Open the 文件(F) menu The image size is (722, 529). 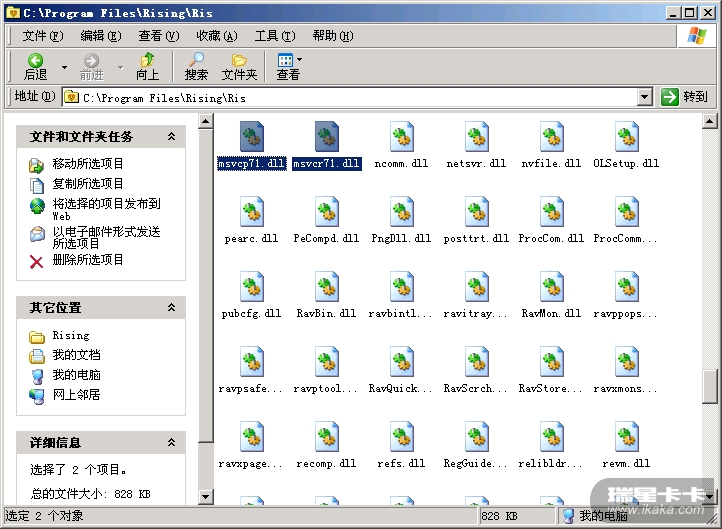tap(43, 36)
